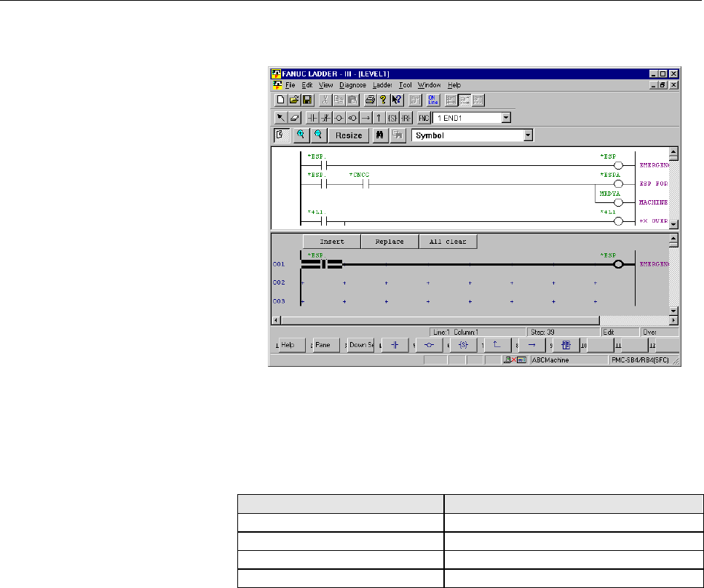Click edit pane horizontal scroll left arrow
The image size is (704, 588).
click(277, 320)
